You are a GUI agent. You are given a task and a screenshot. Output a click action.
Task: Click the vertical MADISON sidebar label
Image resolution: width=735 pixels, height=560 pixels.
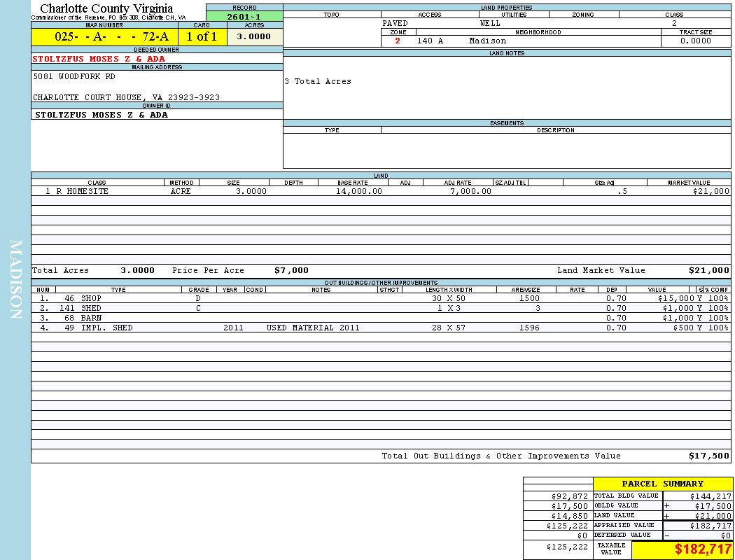16,280
